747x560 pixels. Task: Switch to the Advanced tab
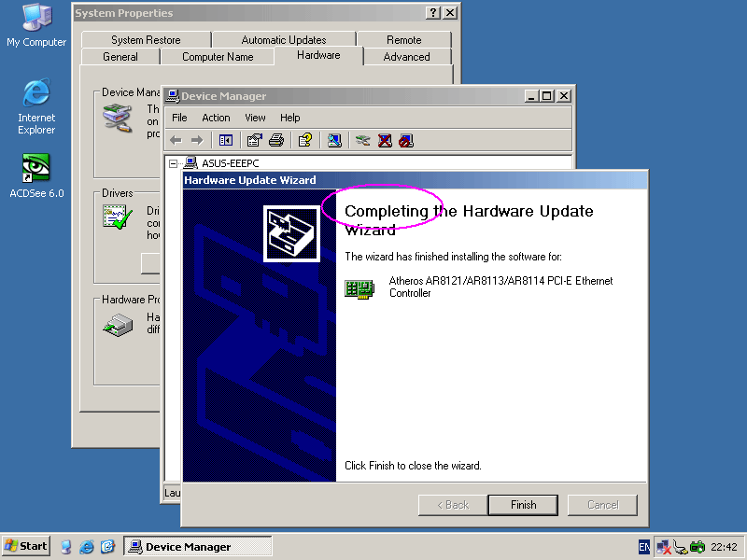click(406, 57)
